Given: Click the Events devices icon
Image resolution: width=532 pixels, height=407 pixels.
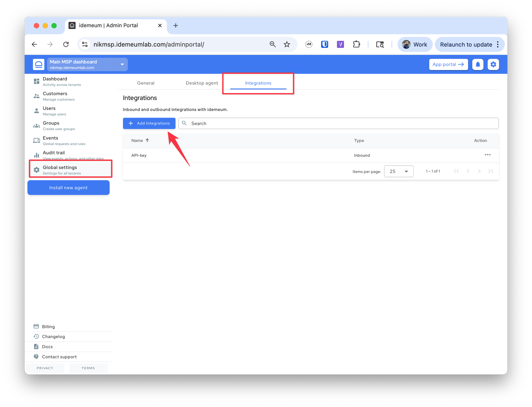Looking at the screenshot, I should pyautogui.click(x=36, y=141).
